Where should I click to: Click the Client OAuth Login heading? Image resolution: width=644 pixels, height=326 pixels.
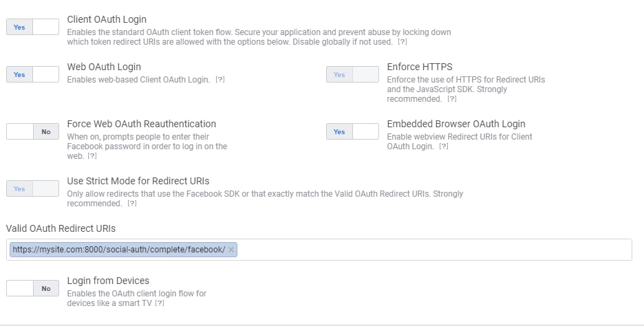pyautogui.click(x=107, y=19)
